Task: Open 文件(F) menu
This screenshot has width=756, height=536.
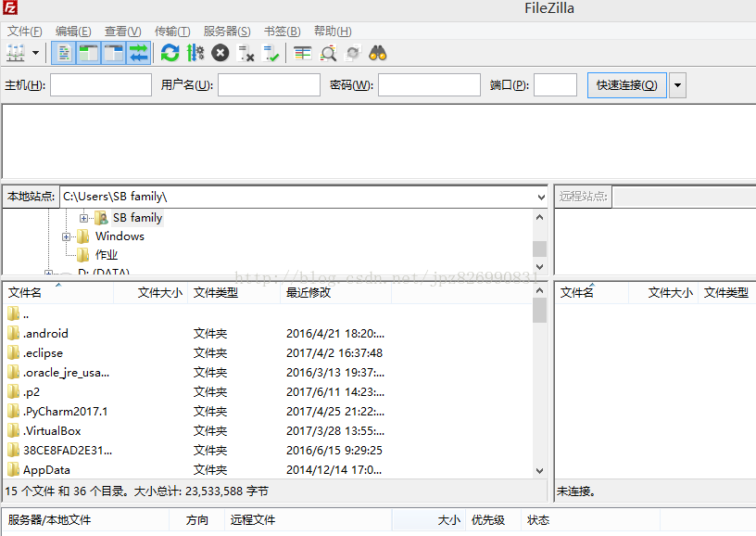Action: pyautogui.click(x=25, y=32)
